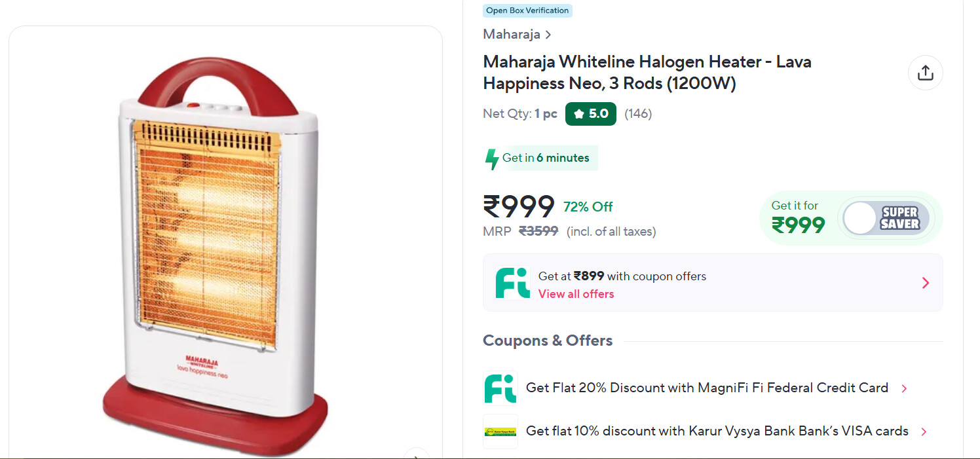Click the Karur Vysya Bank logo

click(500, 431)
